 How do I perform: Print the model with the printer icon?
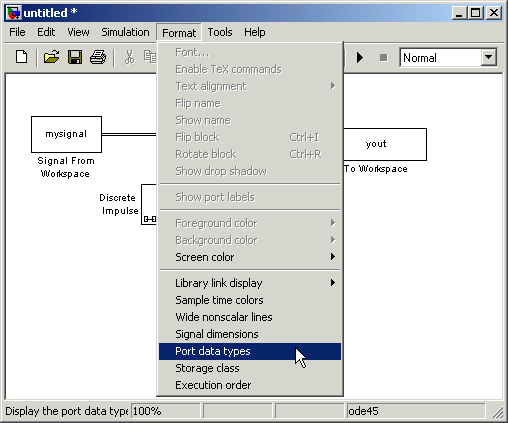pos(98,57)
